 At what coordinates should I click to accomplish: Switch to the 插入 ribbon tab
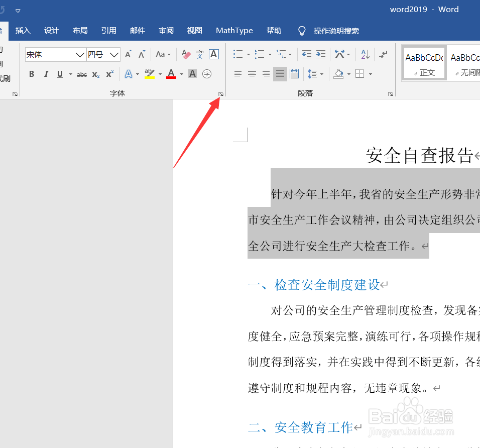[x=23, y=30]
